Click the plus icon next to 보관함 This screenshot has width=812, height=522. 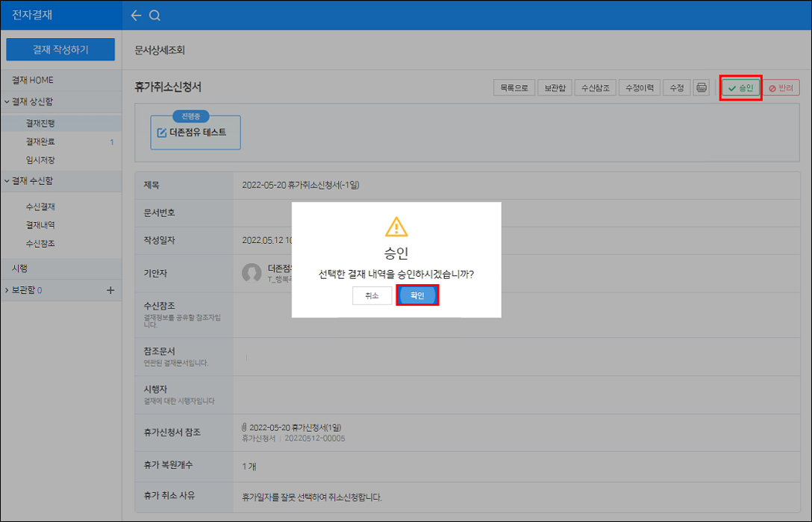tap(110, 290)
